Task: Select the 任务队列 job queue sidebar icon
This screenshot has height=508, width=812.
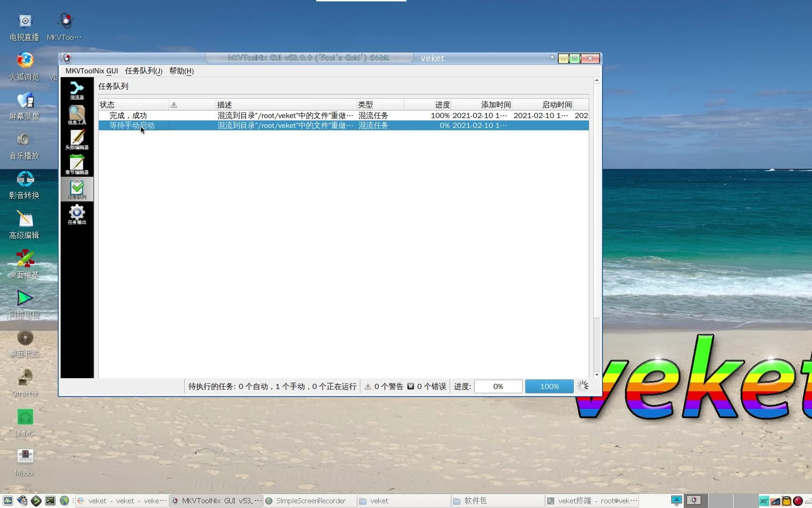Action: pos(77,190)
